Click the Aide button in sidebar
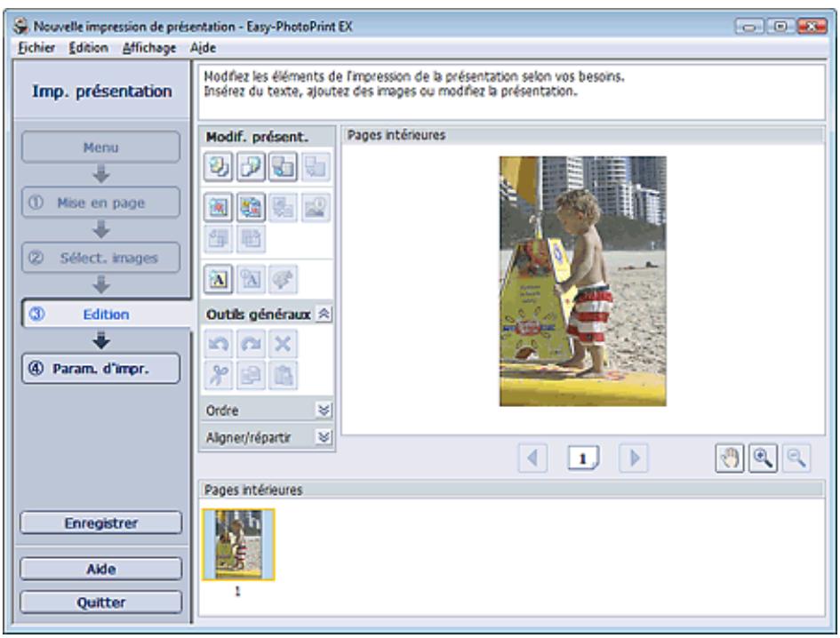Screen dimensions: 840x638 pyautogui.click(x=100, y=569)
